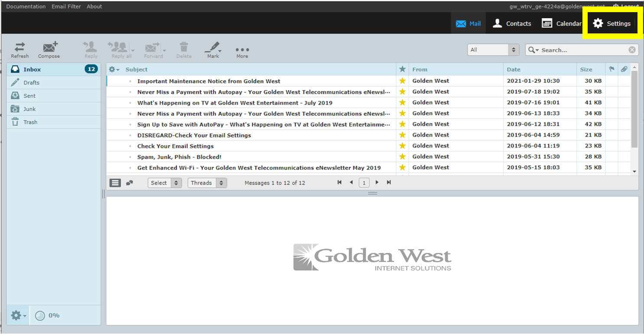Toggle star on 2019-07-18 19:02 email
This screenshot has height=334, width=644.
coord(403,92)
